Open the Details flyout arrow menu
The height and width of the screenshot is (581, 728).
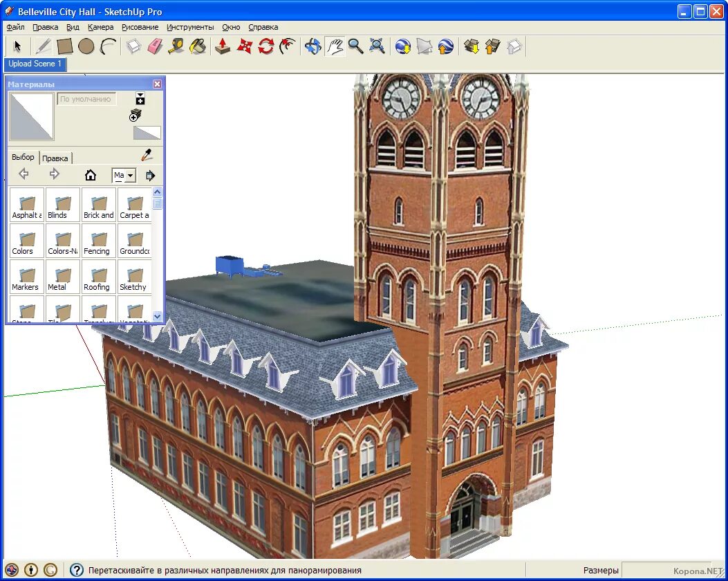(x=150, y=176)
